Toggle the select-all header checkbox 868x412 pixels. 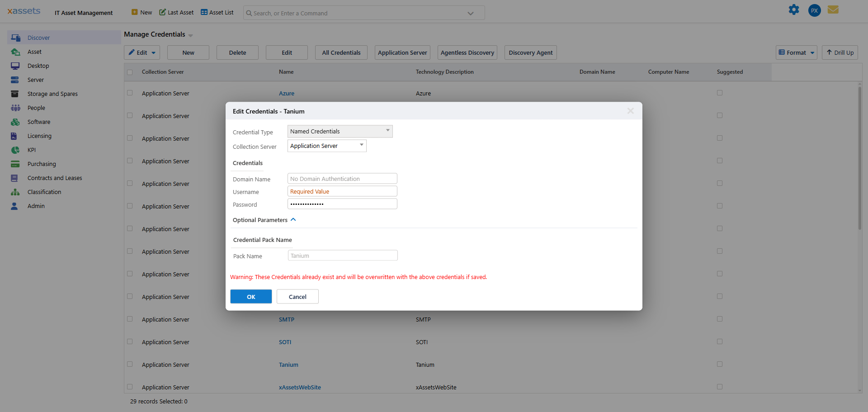[x=130, y=72]
